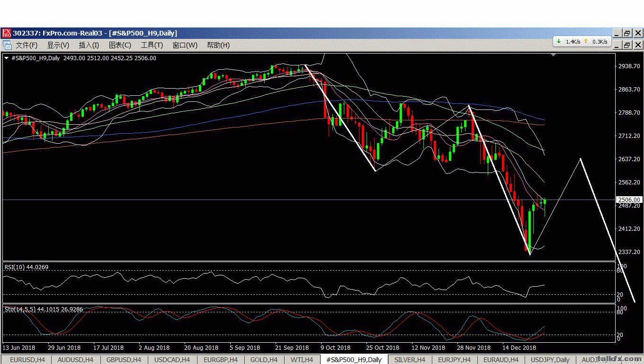Viewport: 644px width, 364px height.
Task: Close the inner chart window
Action: coord(638,45)
